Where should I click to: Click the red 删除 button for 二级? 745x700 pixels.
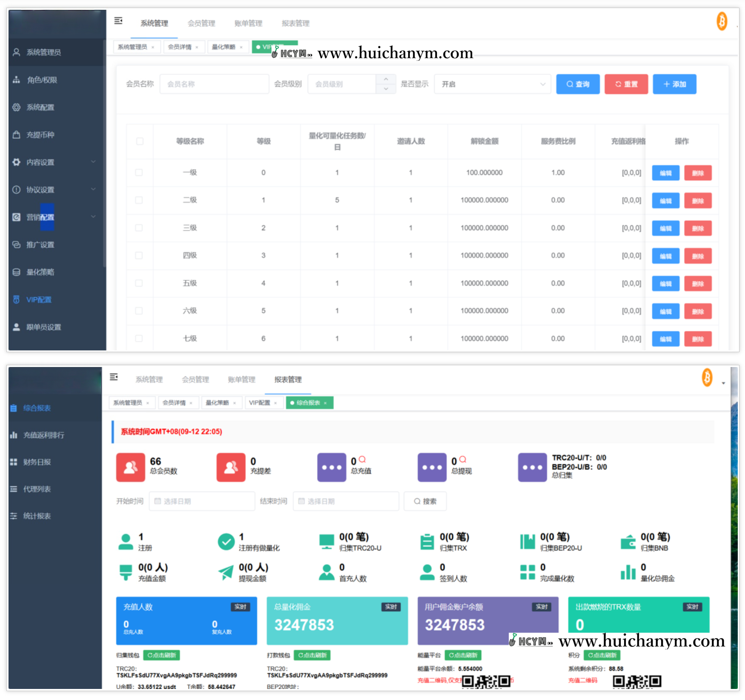[x=697, y=201]
